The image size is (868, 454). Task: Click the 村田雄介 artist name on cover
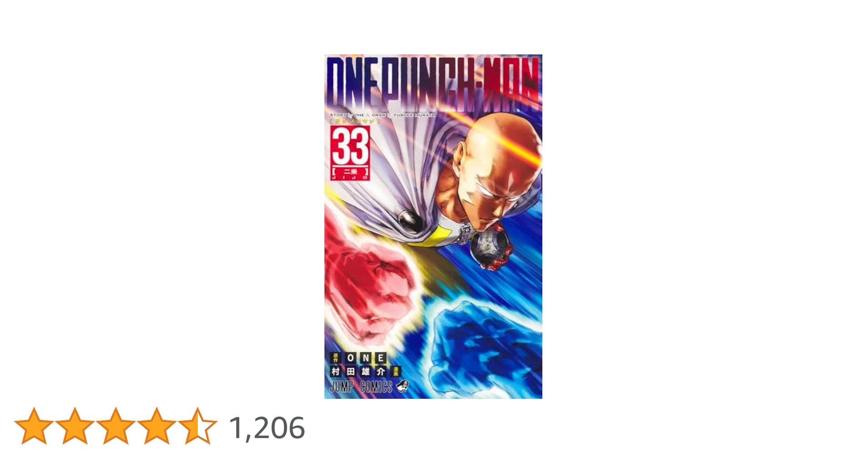coord(358,371)
